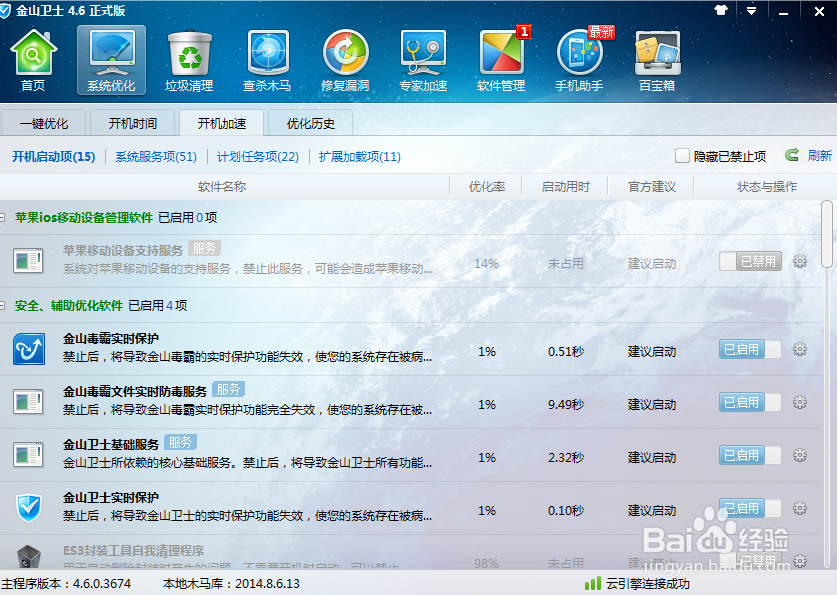Click 本地木马库:2014.8.6.13 in status bar
This screenshot has width=837, height=595.
231,583
